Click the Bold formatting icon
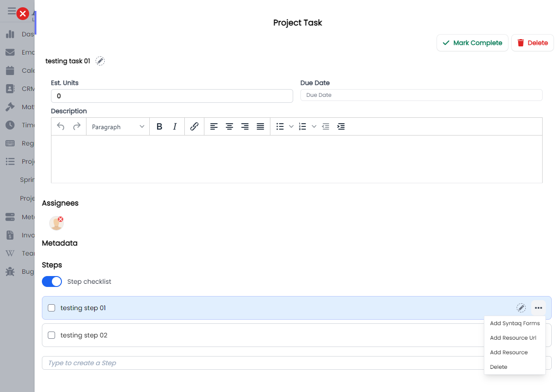The width and height of the screenshot is (559, 392). click(159, 127)
